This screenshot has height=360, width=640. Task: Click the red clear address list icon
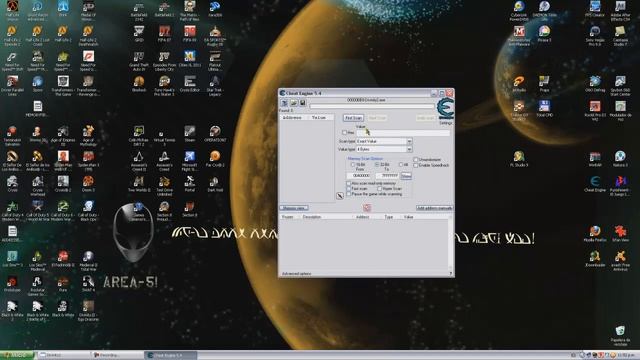point(367,208)
